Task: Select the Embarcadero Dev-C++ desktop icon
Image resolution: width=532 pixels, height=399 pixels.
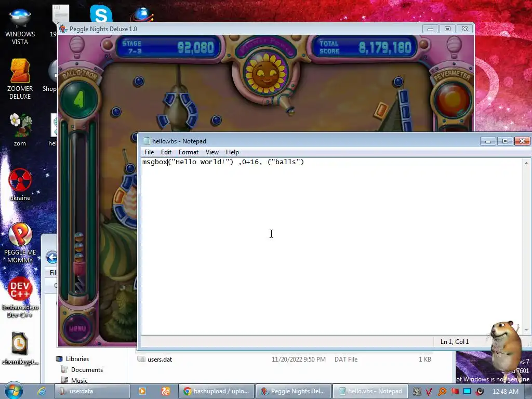Action: 20,298
